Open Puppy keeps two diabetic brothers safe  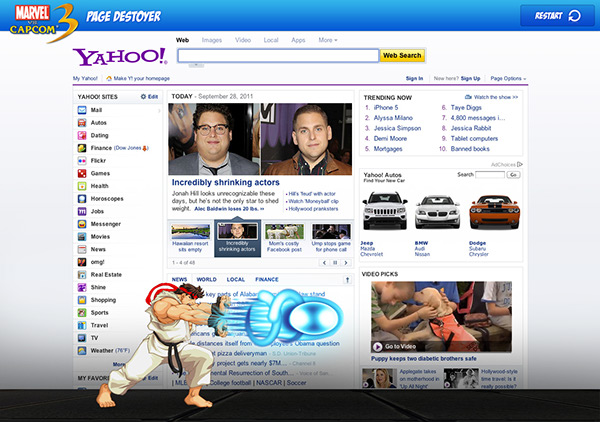pyautogui.click(x=424, y=359)
